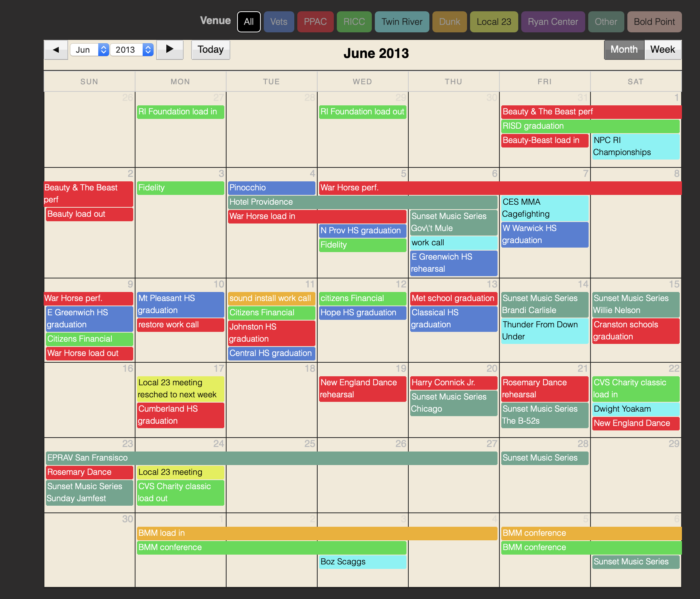Go to the previous month arrow
This screenshot has height=599, width=700.
[x=56, y=50]
